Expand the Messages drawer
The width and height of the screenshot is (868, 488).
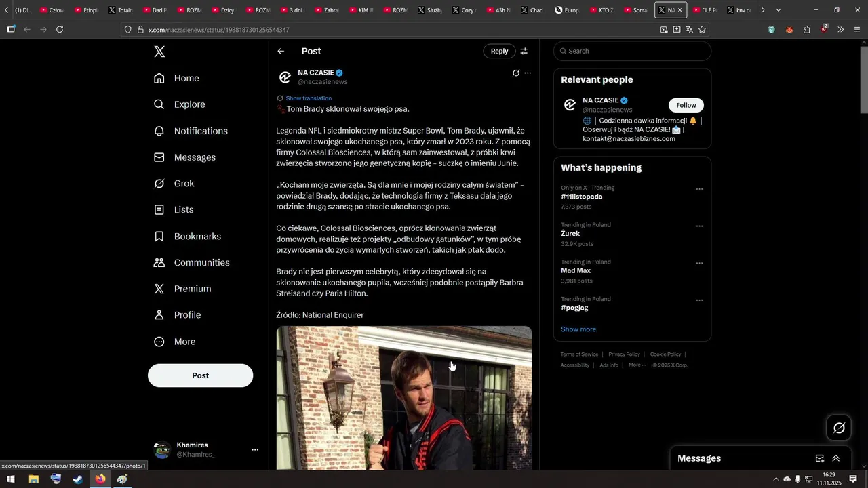coord(836,459)
